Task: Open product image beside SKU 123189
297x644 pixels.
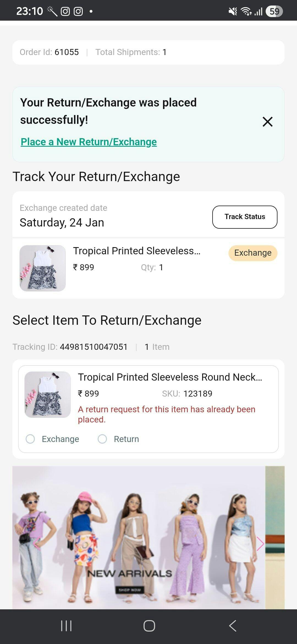Action: coord(48,395)
